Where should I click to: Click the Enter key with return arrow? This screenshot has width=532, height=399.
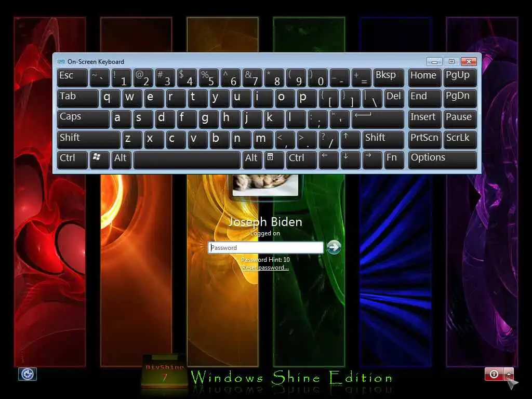(x=378, y=119)
